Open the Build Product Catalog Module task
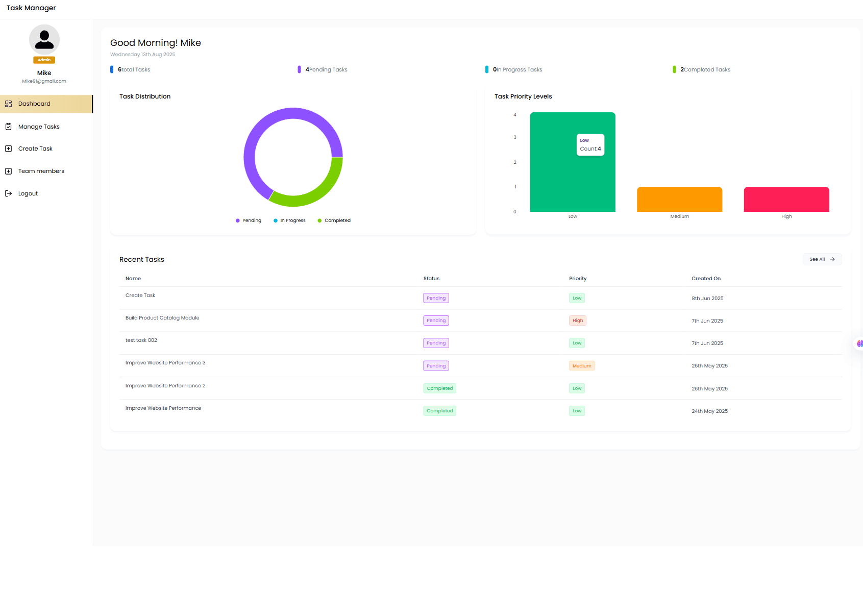Screen dimensions: 863x616 [x=162, y=318]
